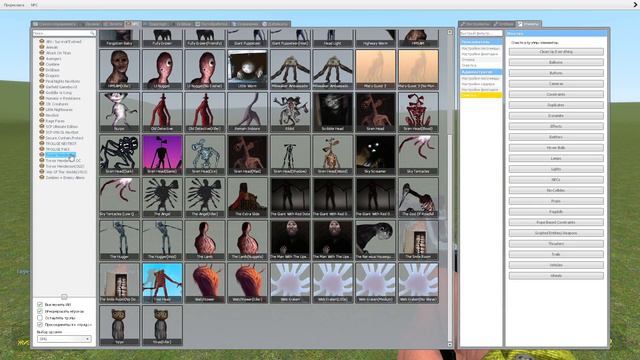The height and width of the screenshot is (360, 640).
Task: Spawn The Hugger NPC
Action: (119, 240)
